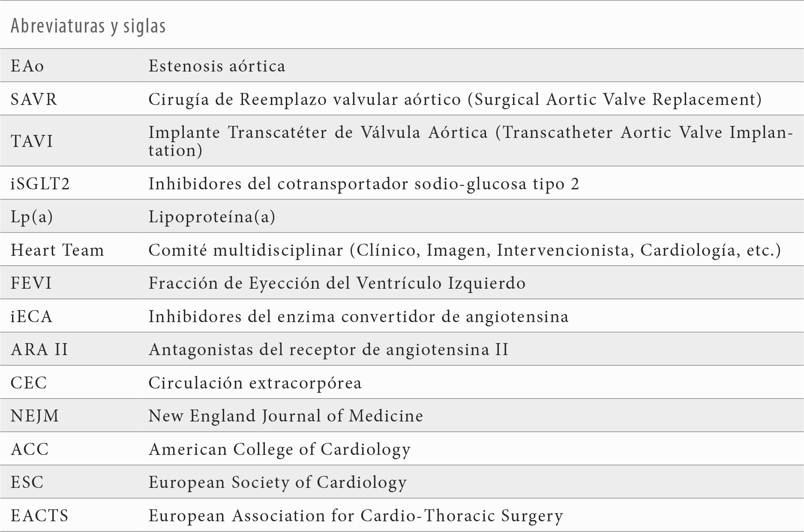Image resolution: width=804 pixels, height=532 pixels.
Task: Click the 'iECA' abbreviation cell
Action: [x=32, y=317]
